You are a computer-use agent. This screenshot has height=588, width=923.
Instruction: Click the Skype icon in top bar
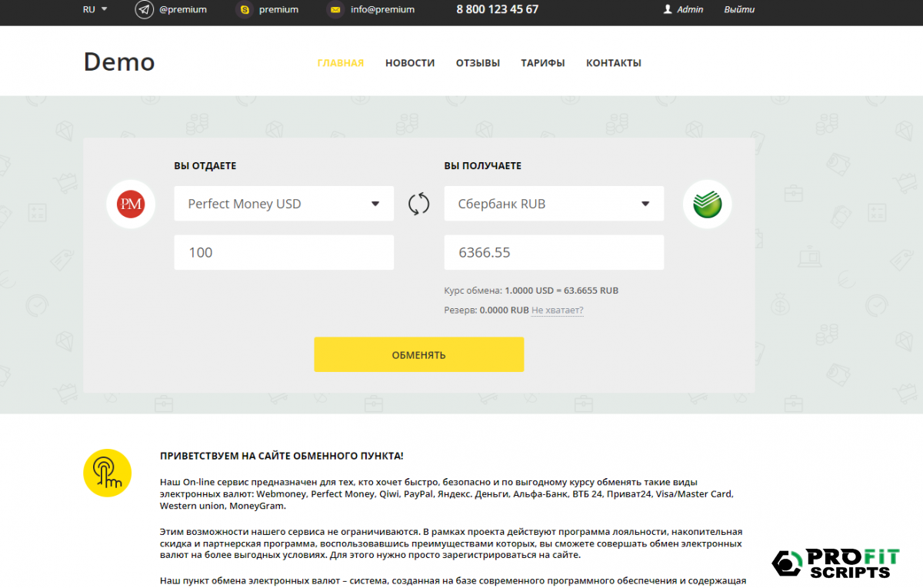tap(245, 10)
